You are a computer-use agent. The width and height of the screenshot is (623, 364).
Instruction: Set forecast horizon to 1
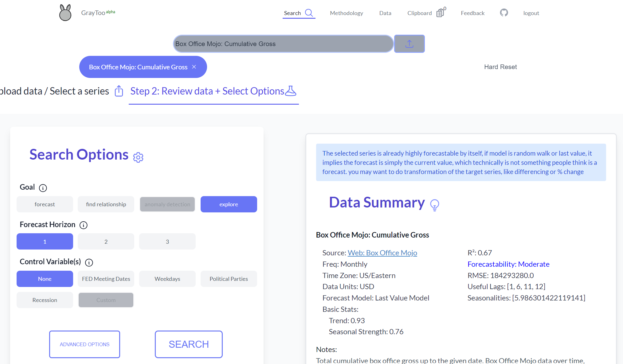coord(45,242)
